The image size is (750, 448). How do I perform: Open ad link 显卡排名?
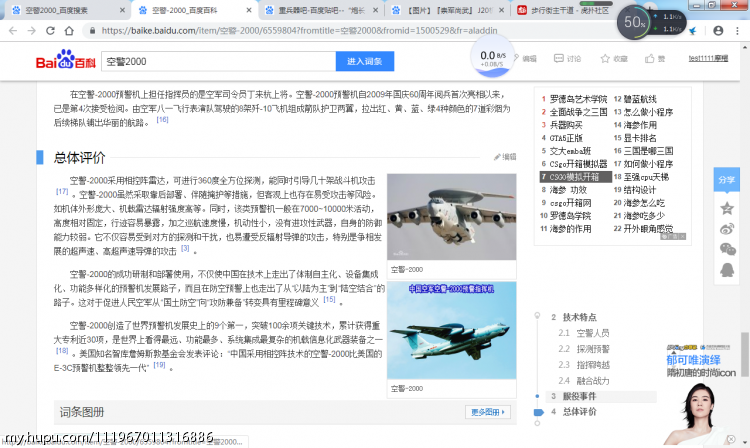(640, 138)
